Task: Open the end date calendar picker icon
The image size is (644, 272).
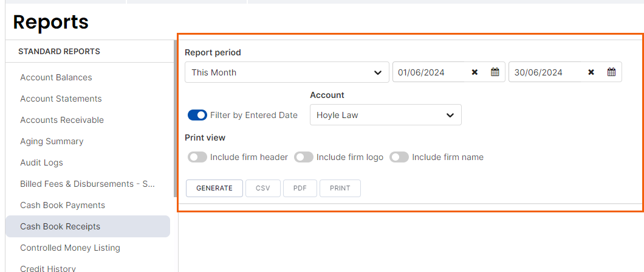Action: pos(611,72)
